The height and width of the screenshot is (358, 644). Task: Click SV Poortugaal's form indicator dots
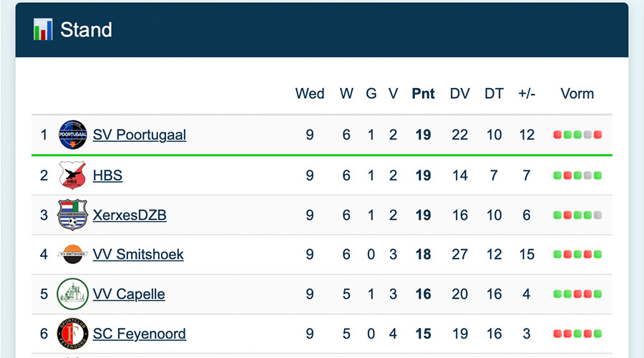577,135
